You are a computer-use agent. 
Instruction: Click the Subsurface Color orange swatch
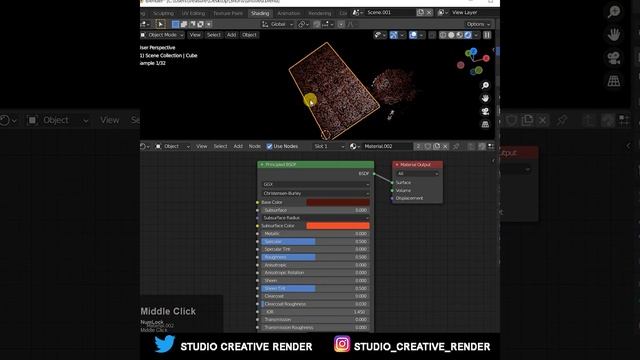338,226
